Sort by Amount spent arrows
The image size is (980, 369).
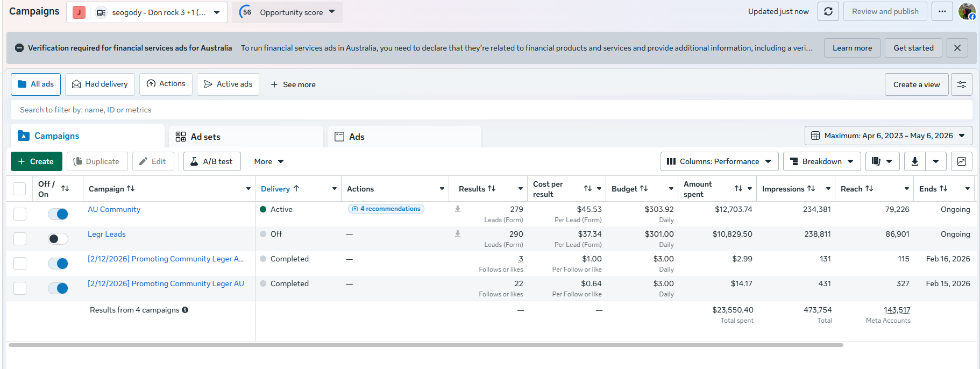pos(738,188)
